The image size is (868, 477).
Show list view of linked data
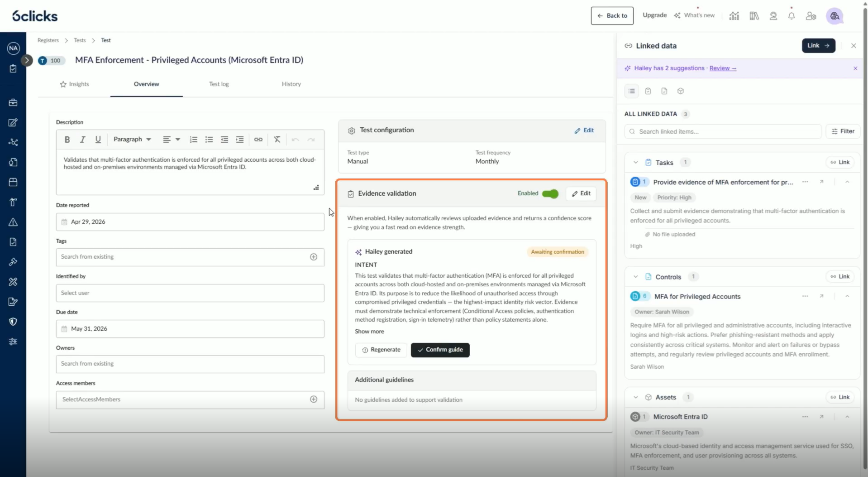click(632, 91)
